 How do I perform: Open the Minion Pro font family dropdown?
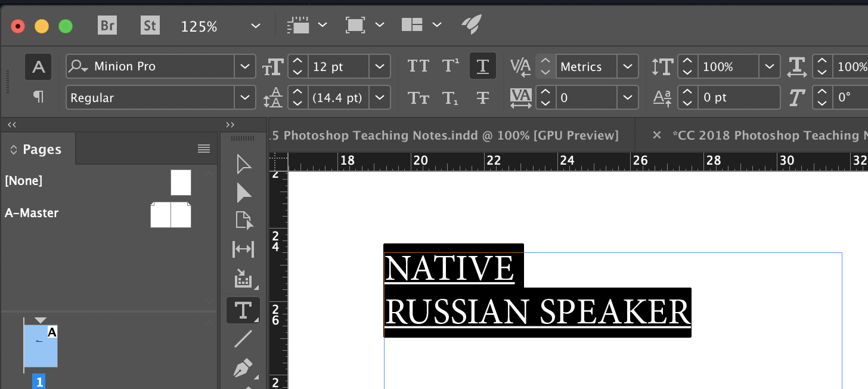tap(244, 66)
